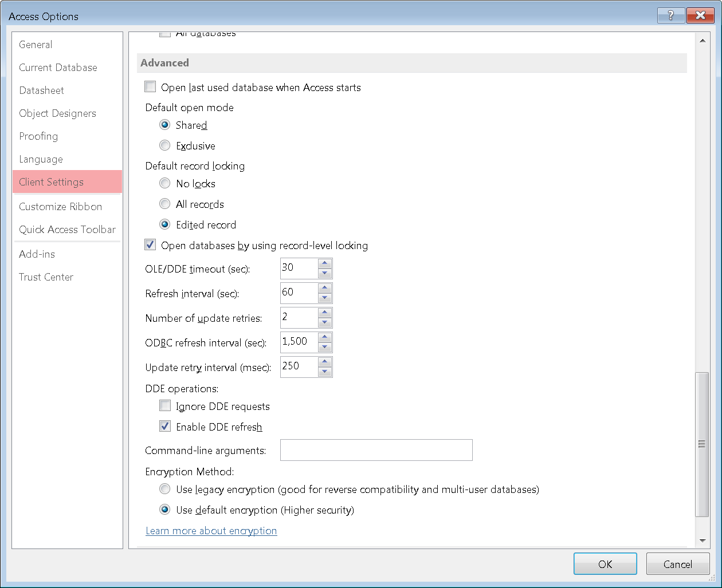Open the General options category
The image size is (722, 588).
[x=67, y=45]
